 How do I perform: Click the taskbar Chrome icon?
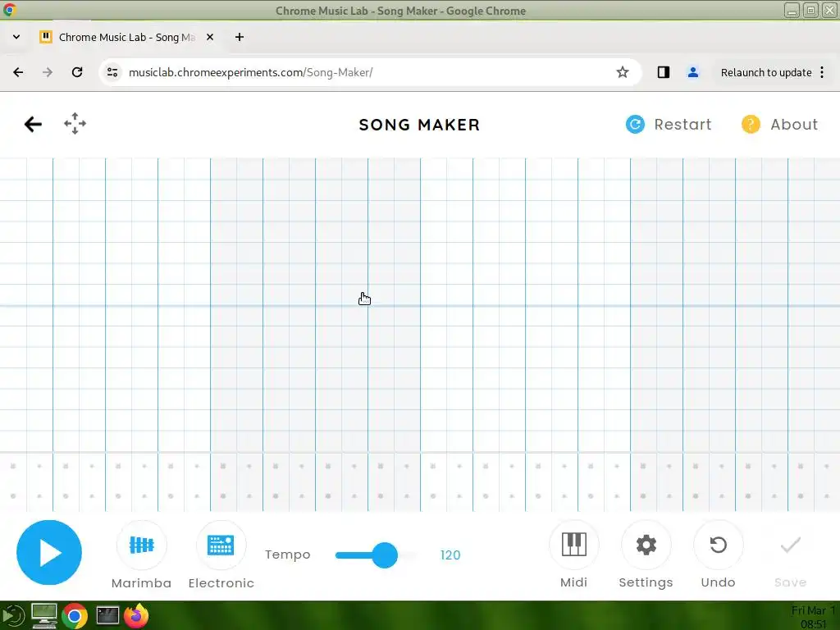tap(75, 615)
